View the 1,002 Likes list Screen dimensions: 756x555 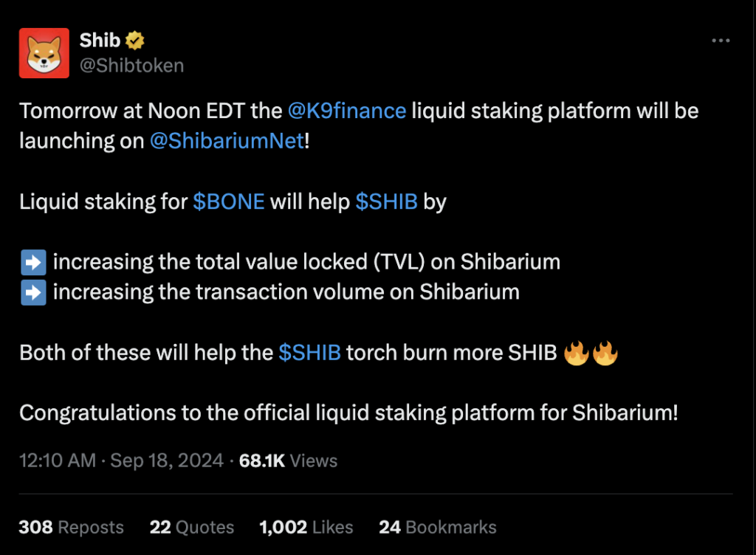tap(306, 527)
